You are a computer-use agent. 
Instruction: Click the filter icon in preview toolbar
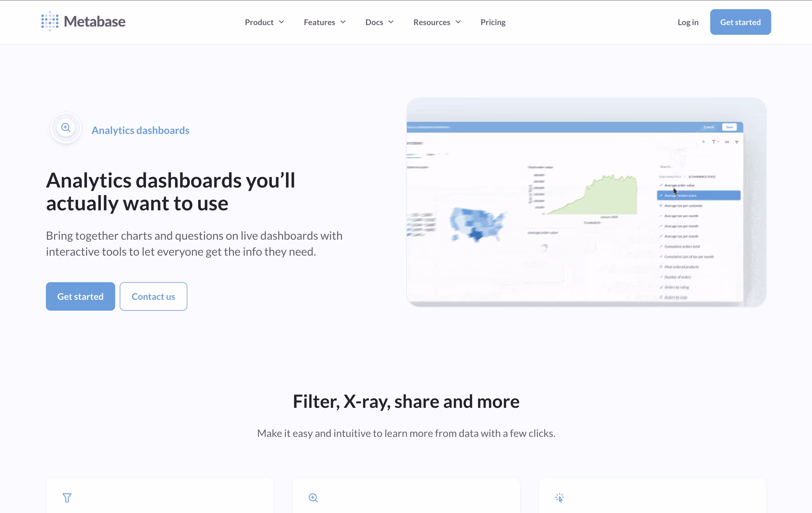click(x=737, y=142)
